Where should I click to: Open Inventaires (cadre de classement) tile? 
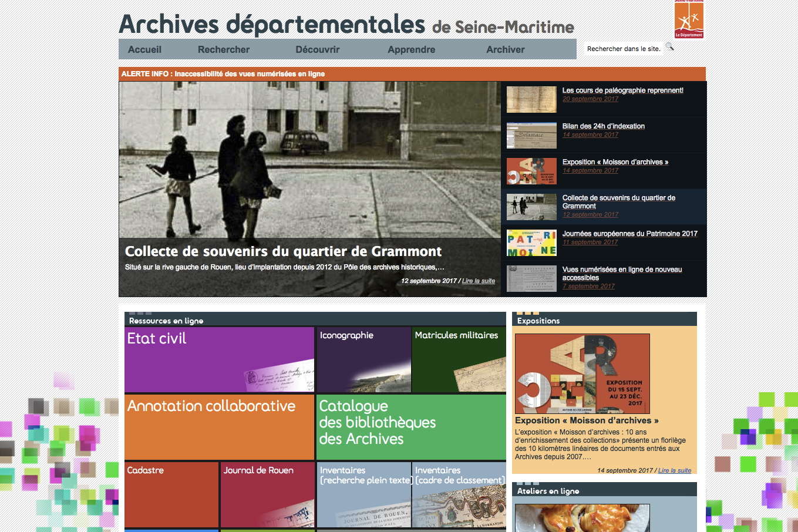coord(459,494)
